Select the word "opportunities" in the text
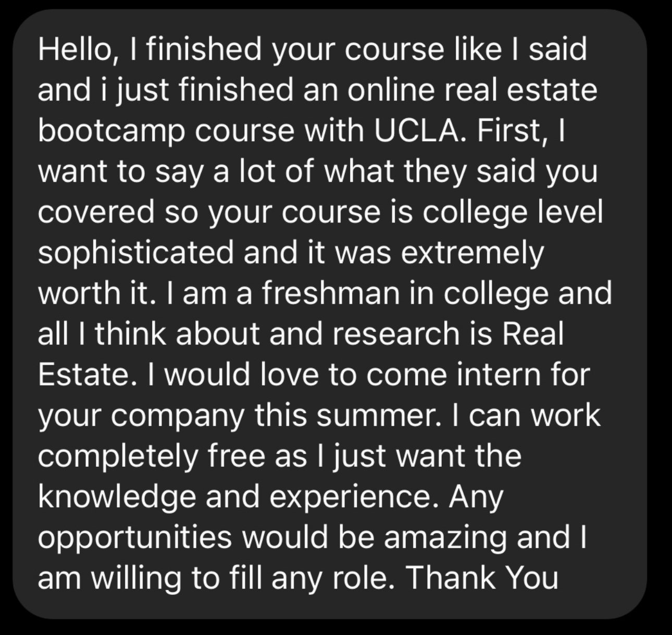672x635 pixels. (x=135, y=538)
